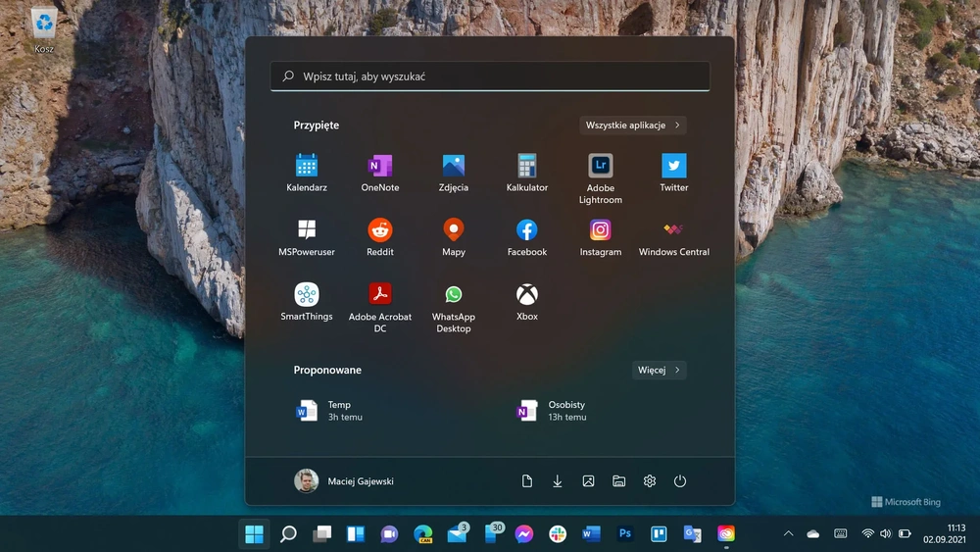Viewport: 980px width, 552px height.
Task: Open MSPoweruser pinned tile
Action: (x=306, y=237)
